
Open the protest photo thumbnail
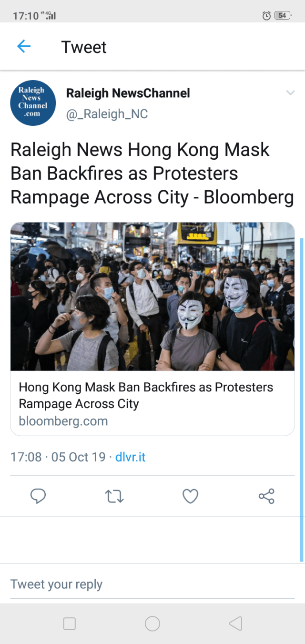click(x=152, y=296)
